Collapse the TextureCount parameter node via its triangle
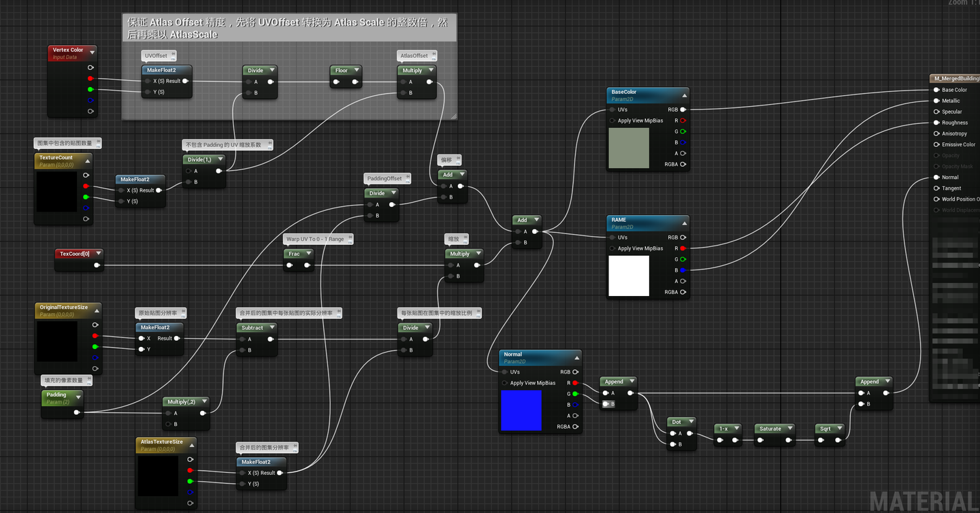The image size is (980, 513). pyautogui.click(x=87, y=161)
